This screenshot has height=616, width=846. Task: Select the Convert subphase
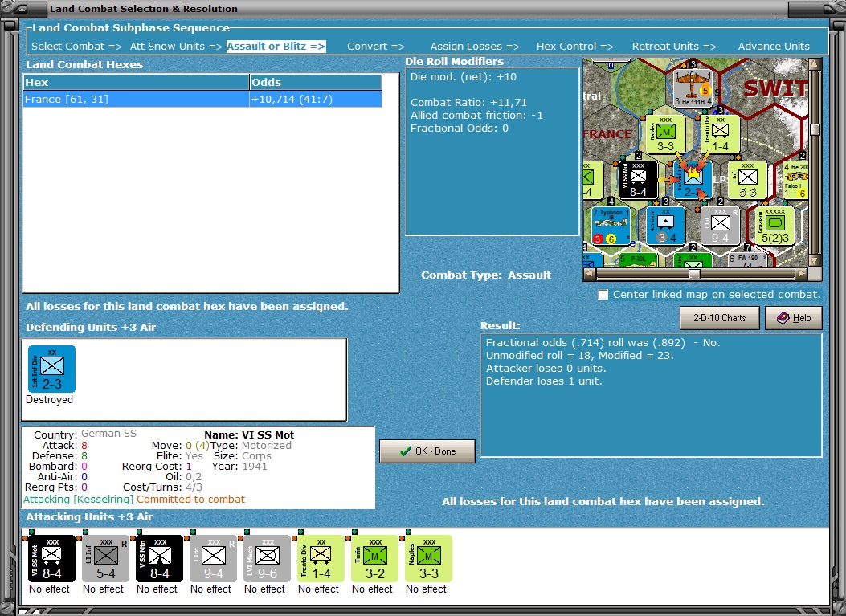pos(375,47)
